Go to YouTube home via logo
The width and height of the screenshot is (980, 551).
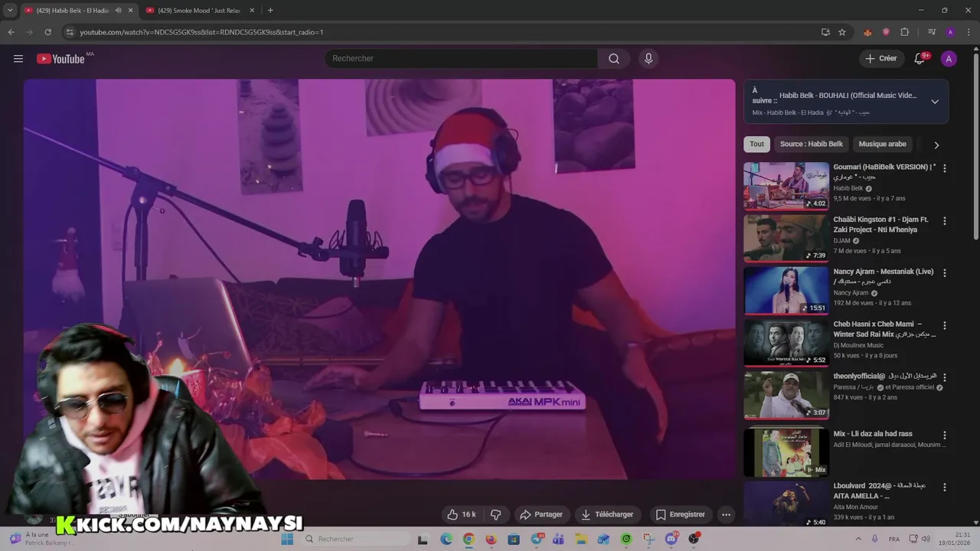click(60, 59)
